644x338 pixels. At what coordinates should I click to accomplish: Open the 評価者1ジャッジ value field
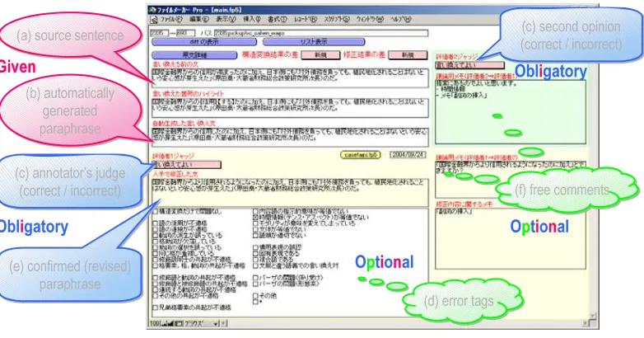[186, 165]
